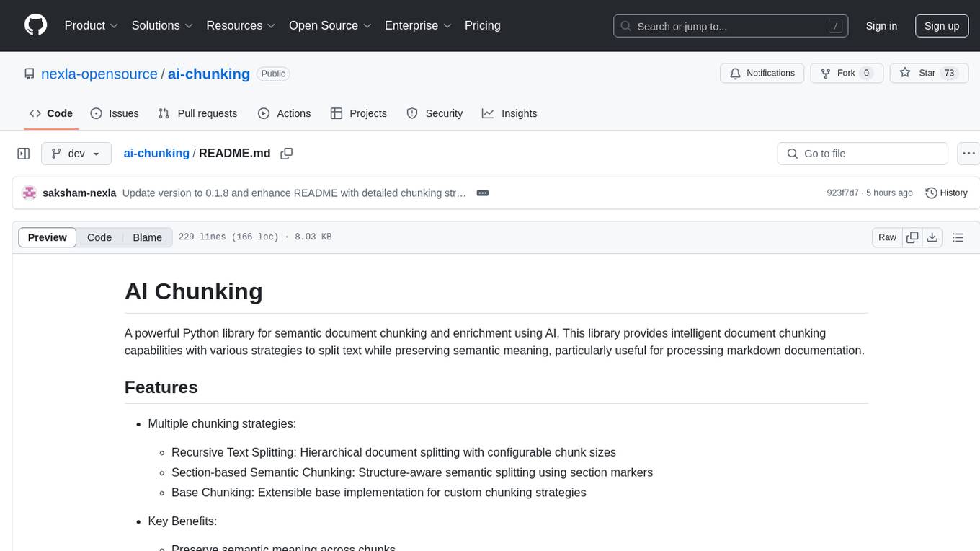Viewport: 980px width, 551px height.
Task: Click the Features heading
Action: (x=161, y=387)
